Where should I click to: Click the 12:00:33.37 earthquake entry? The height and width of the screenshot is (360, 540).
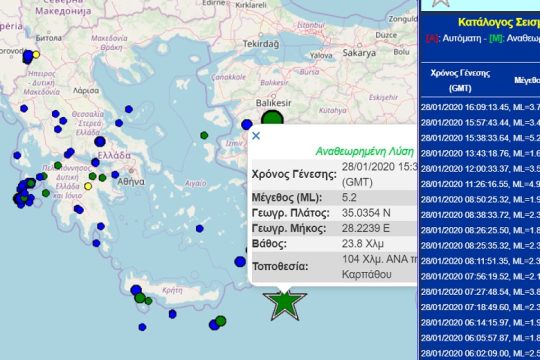[480, 168]
